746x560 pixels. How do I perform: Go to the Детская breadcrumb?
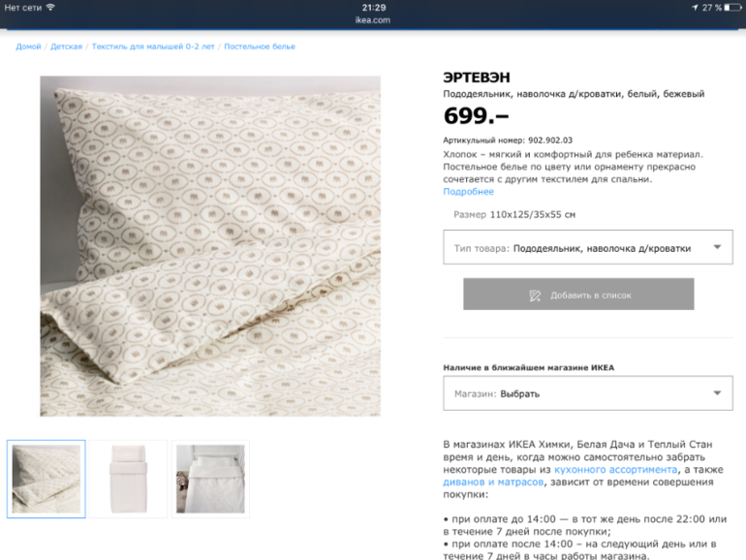(x=66, y=47)
